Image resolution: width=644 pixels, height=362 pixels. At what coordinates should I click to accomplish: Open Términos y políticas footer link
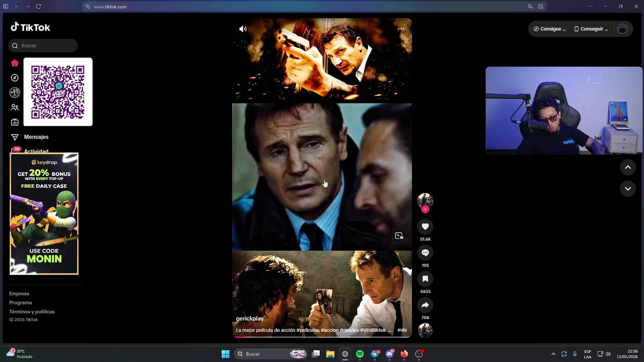click(32, 312)
